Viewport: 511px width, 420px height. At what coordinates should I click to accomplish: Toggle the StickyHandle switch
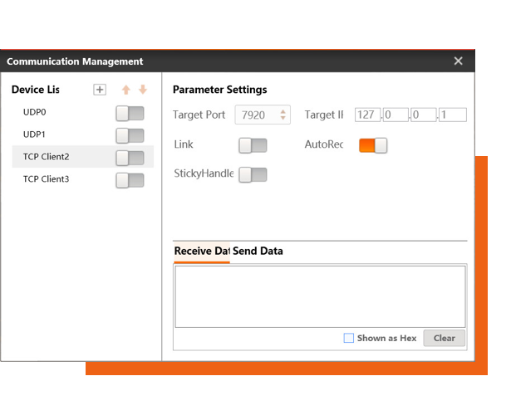point(253,174)
